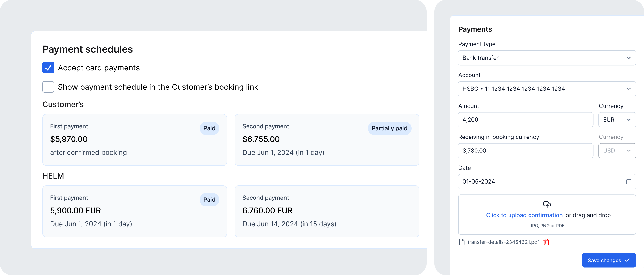Click to upload confirmation link
This screenshot has width=644, height=275.
[x=524, y=215]
